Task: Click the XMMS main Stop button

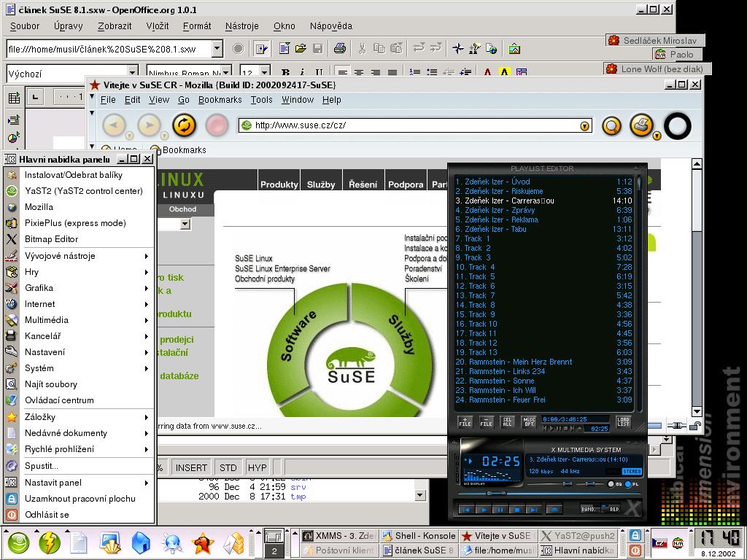Action: (517, 510)
